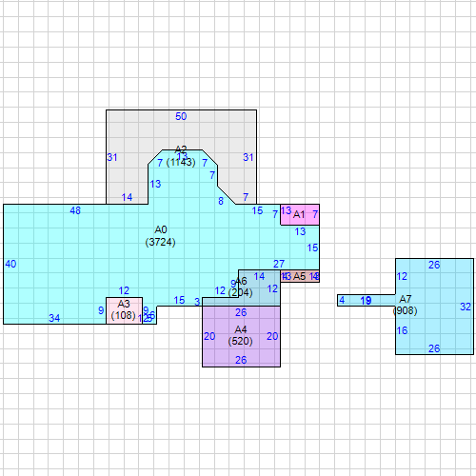Click the 16 dimension label on A7

tap(402, 330)
